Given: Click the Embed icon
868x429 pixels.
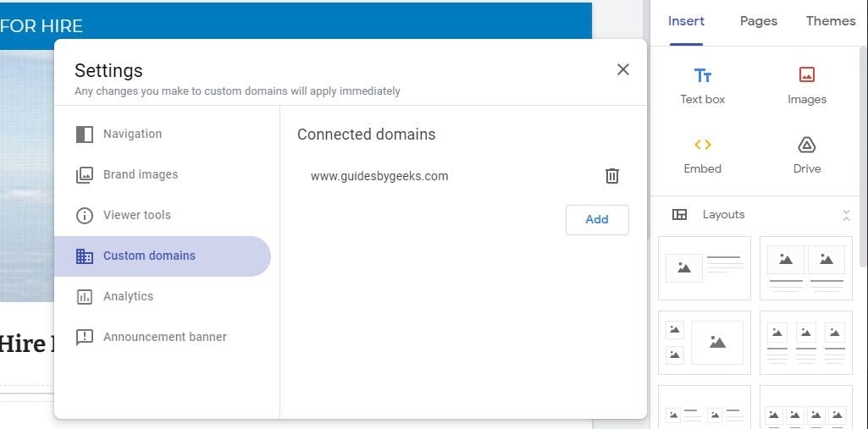Looking at the screenshot, I should (x=703, y=155).
